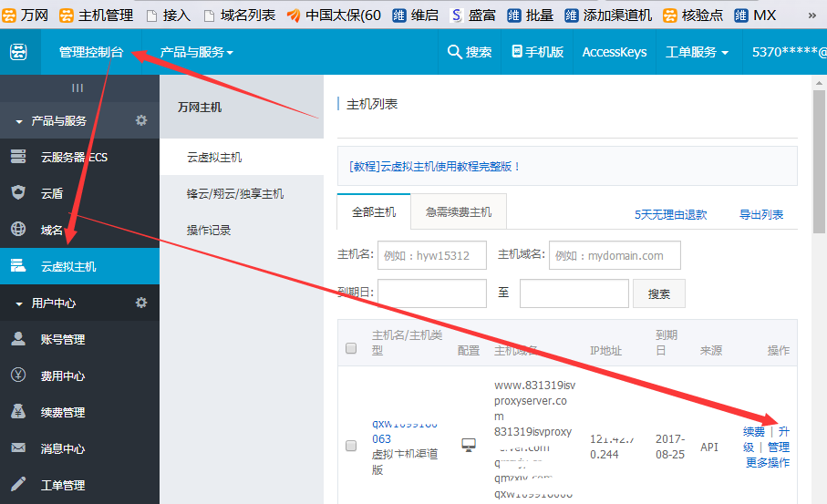The width and height of the screenshot is (827, 504).
Task: Tick the checkbox for the 063 host row
Action: pos(351,446)
